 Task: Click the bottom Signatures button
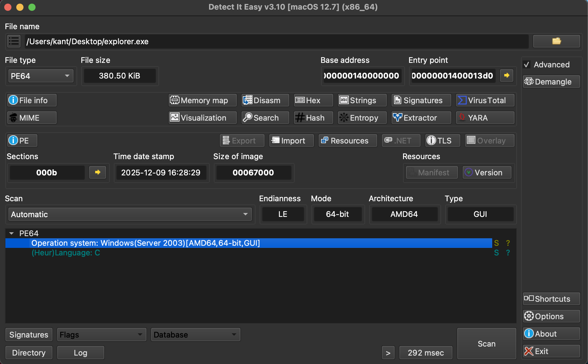click(x=29, y=335)
